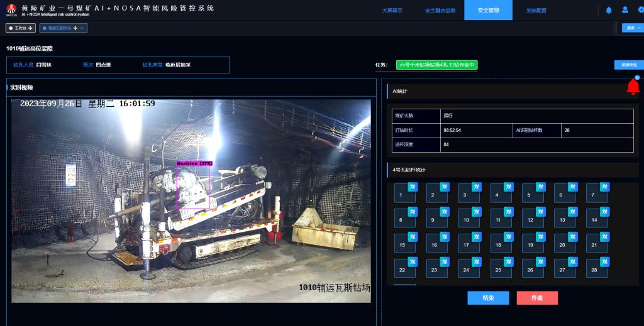
Task: Select the 安全管理 tab
Action: (488, 11)
